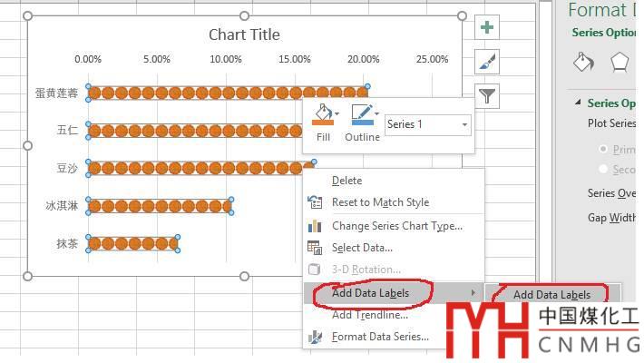Click the Chart Elements plus button
644x363 pixels.
pos(488,27)
